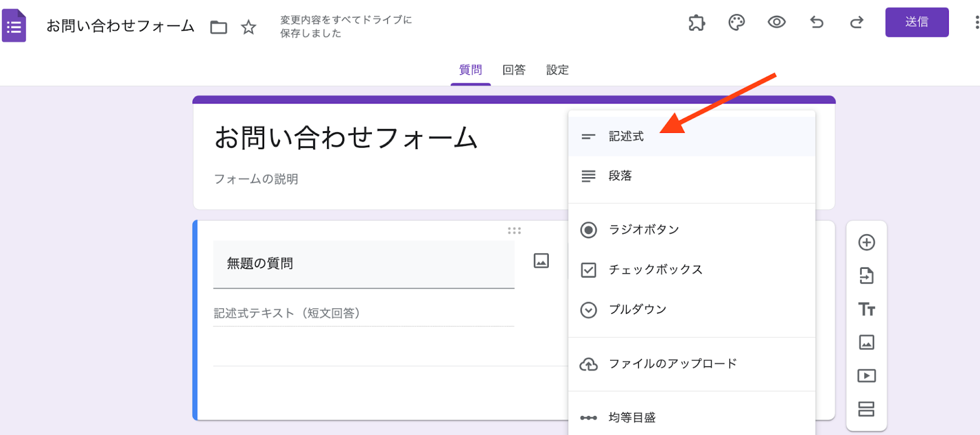Select 均等目盛 question type
980x435 pixels.
(692, 418)
